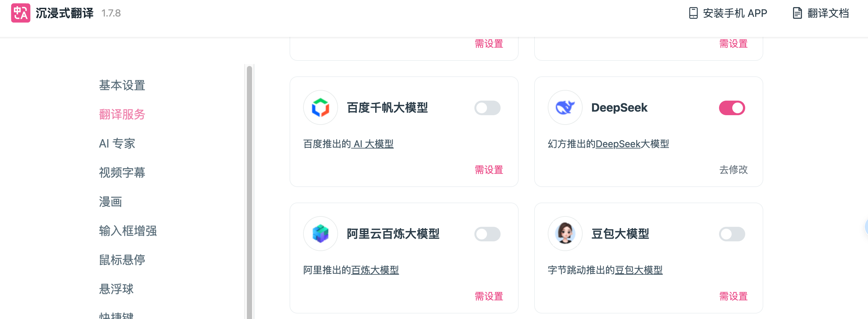Click the 阿里云百炼大模型 cube icon
The image size is (868, 319).
320,234
